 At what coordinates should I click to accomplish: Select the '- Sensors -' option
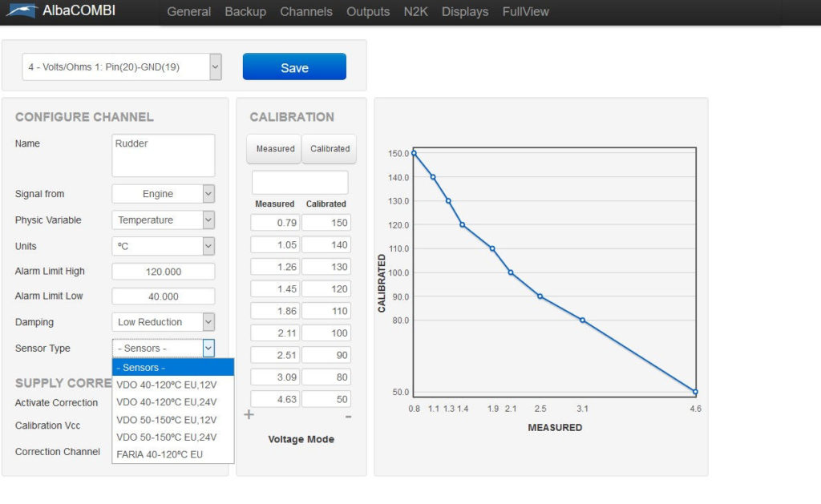[173, 368]
